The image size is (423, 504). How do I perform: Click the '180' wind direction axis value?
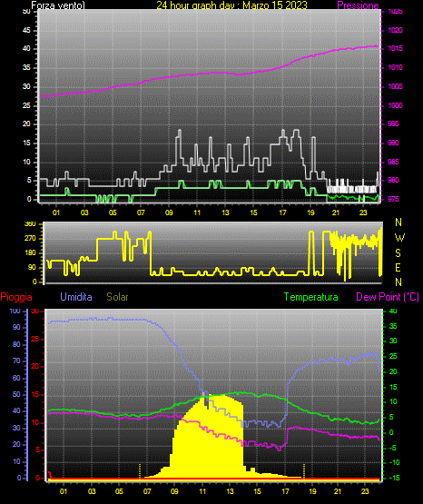30,253
